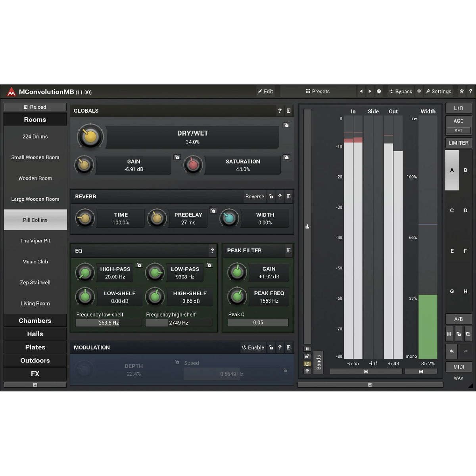The image size is (476, 476).
Task: Enable AGC automatic gain compensation
Action: (x=459, y=121)
